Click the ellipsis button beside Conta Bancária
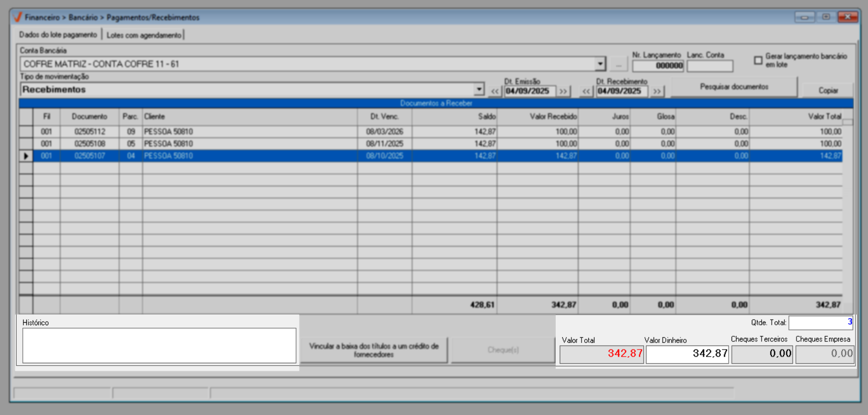Screen dimensions: 868x415 click(x=619, y=64)
